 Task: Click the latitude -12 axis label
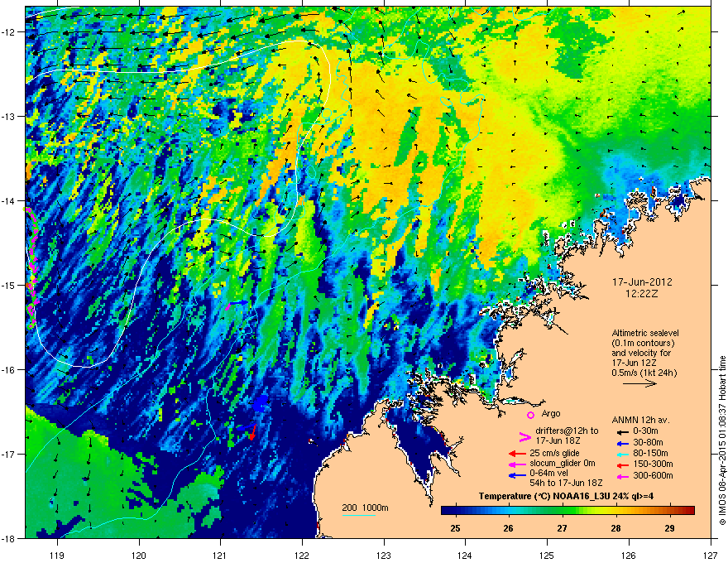9,32
